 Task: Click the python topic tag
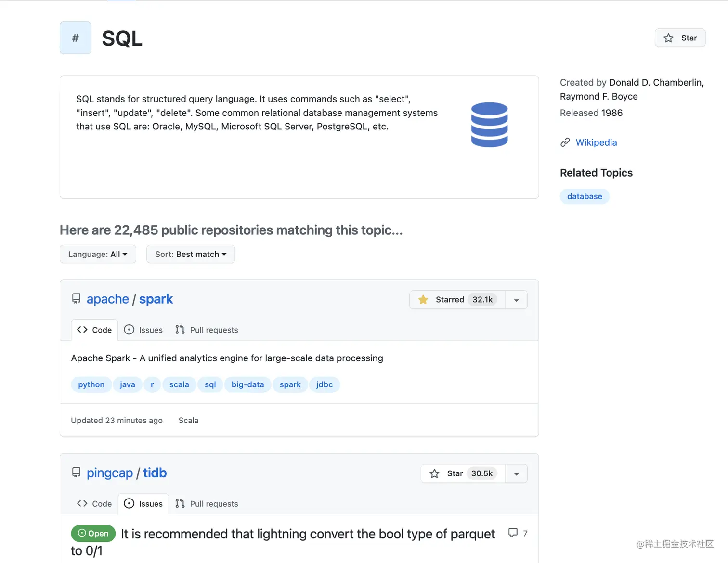91,384
